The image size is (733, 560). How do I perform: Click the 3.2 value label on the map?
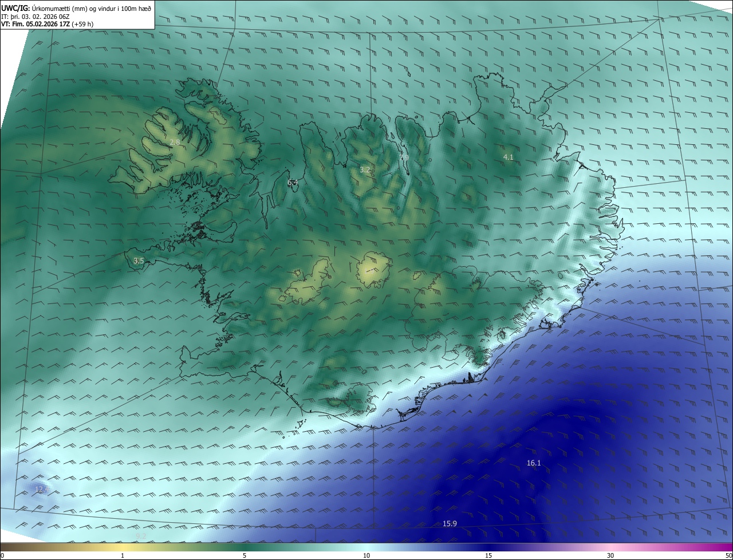tap(365, 170)
